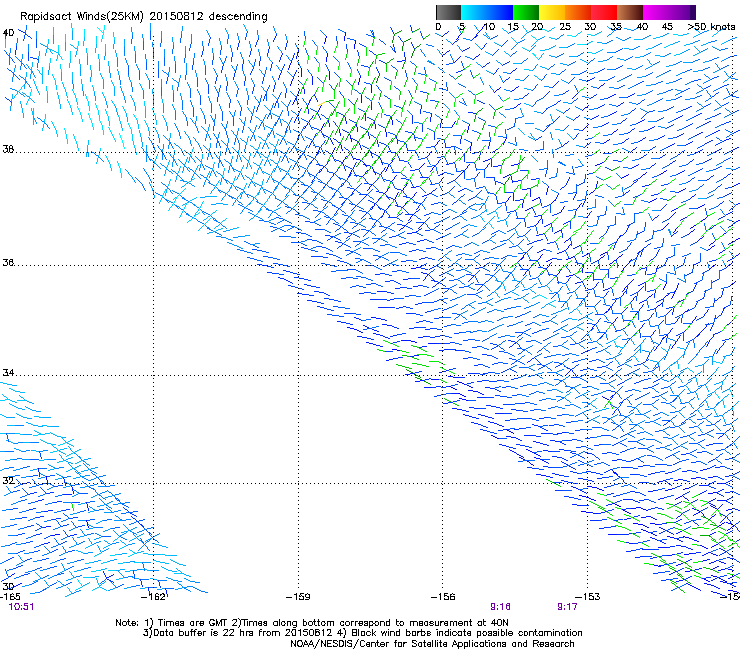This screenshot has width=740, height=650.
Task: Click the latitude label "38"
Action: pyautogui.click(x=8, y=150)
